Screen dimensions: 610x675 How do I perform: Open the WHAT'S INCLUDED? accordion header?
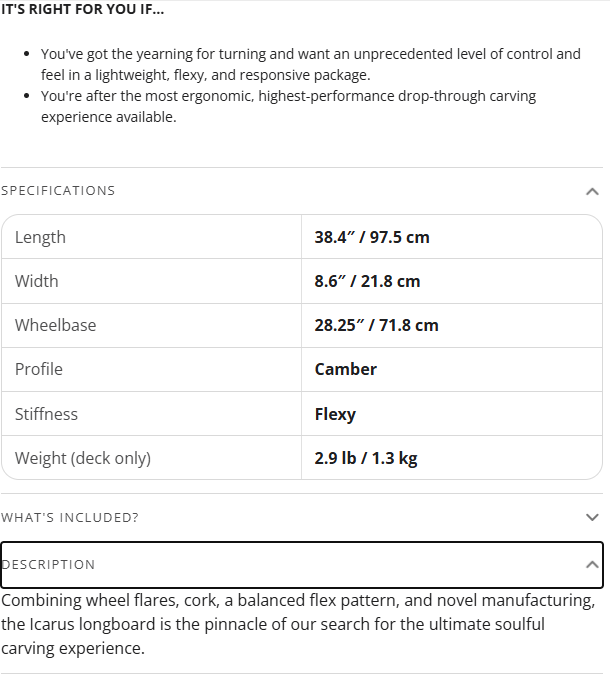pyautogui.click(x=70, y=518)
